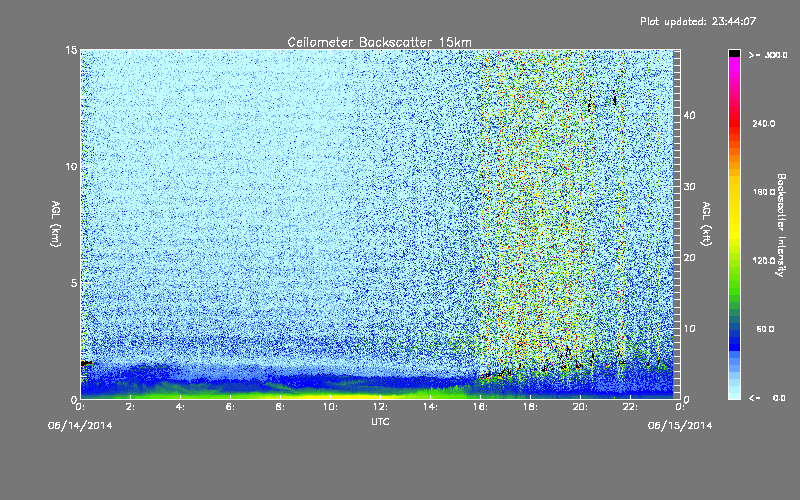
Task: Click the '2:' hour tick on time axis
Action: (131, 407)
